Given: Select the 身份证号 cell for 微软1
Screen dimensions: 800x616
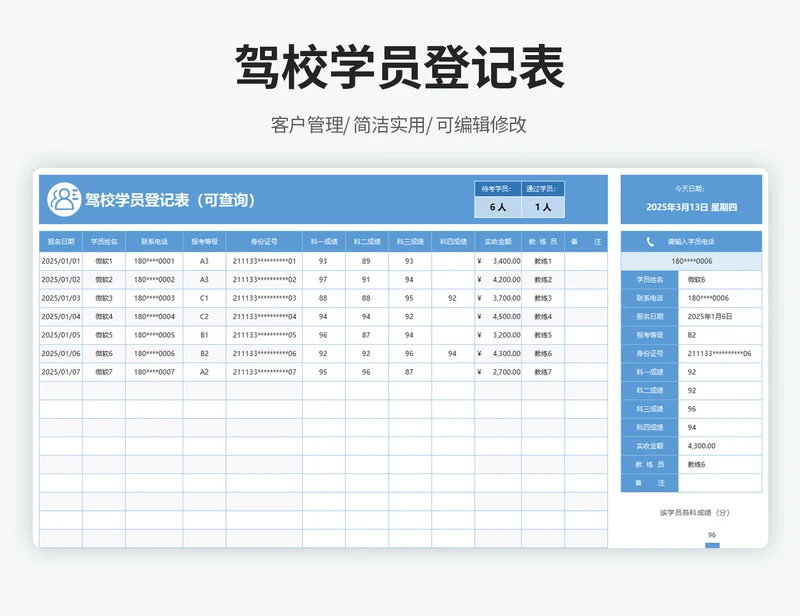Looking at the screenshot, I should coord(265,259).
